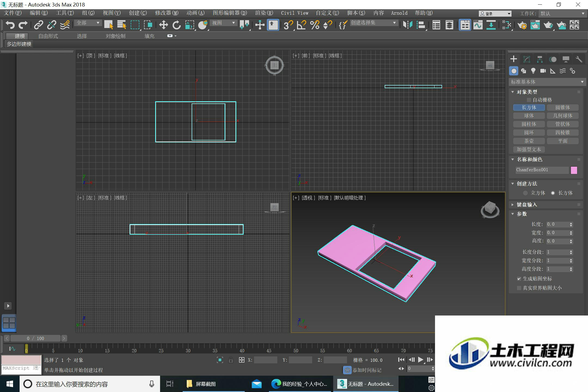The width and height of the screenshot is (588, 392).
Task: Click the Redo arrow icon
Action: point(23,25)
